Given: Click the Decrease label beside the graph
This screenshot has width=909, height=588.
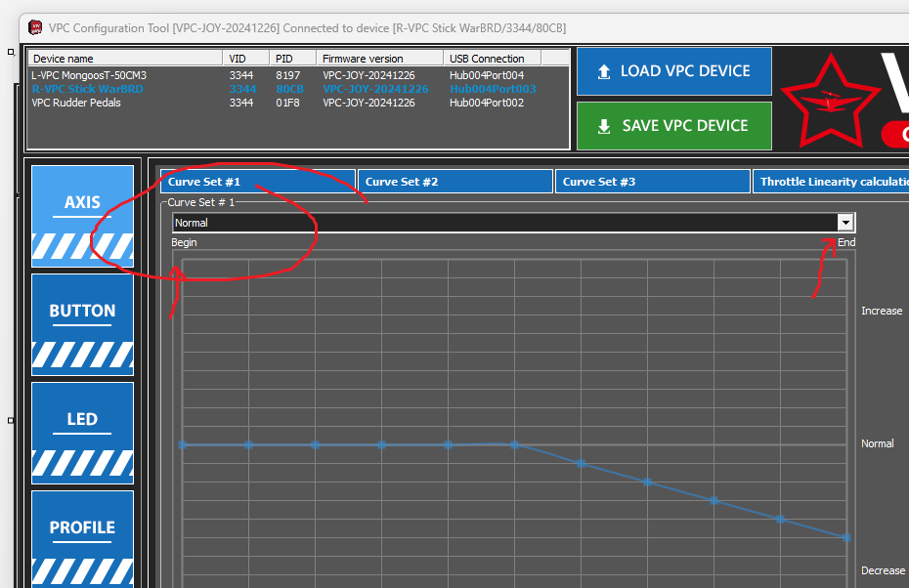Looking at the screenshot, I should coord(883,570).
